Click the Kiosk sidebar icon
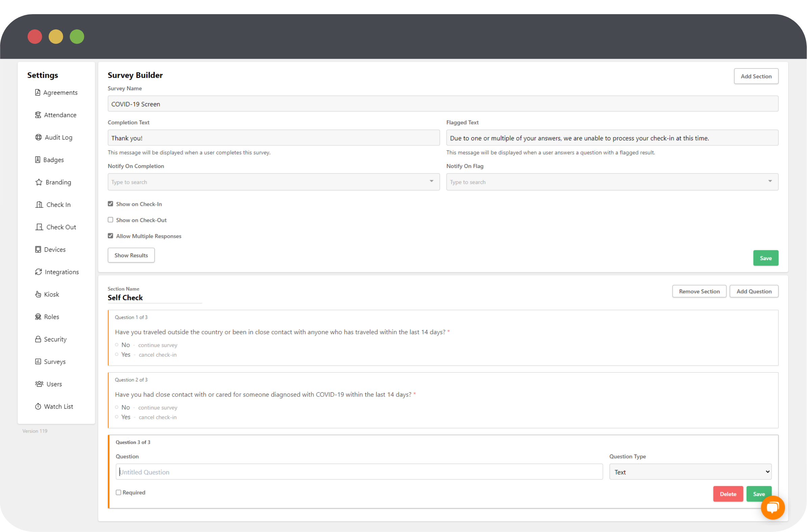Image resolution: width=807 pixels, height=532 pixels. point(38,294)
